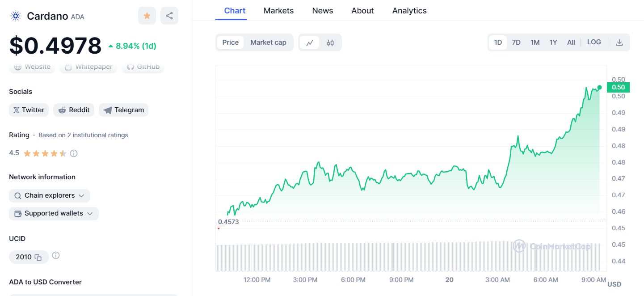Download chart data icon
The width and height of the screenshot is (644, 296).
click(x=619, y=42)
